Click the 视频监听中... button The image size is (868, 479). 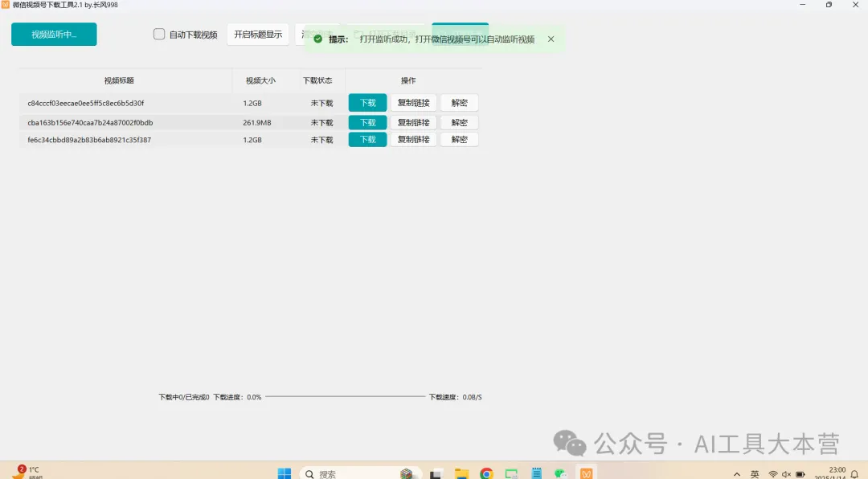(54, 35)
